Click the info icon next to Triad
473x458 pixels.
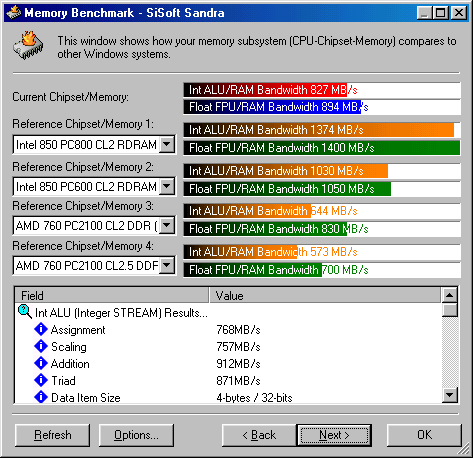point(41,380)
